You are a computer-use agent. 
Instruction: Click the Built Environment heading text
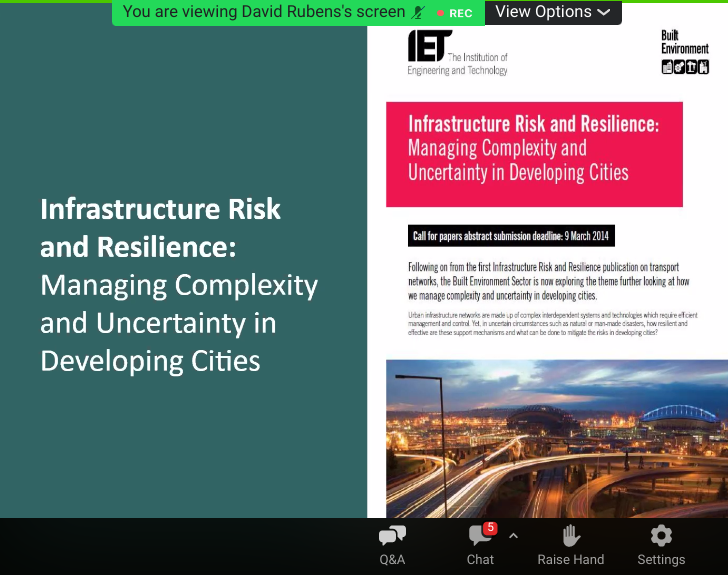point(684,42)
